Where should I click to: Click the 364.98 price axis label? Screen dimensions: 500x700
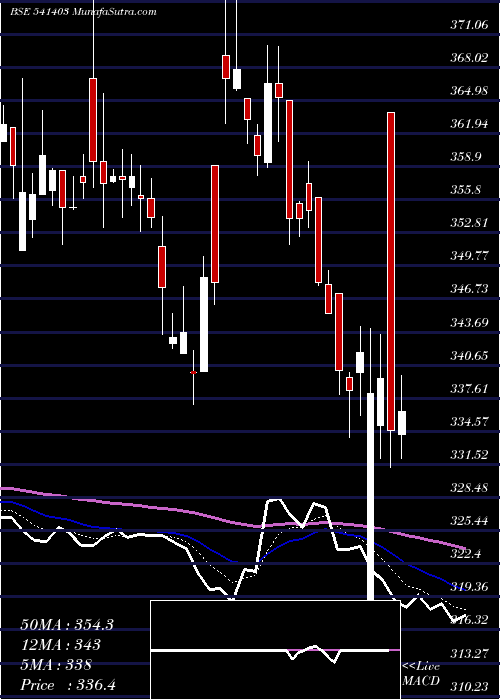[x=469, y=91]
